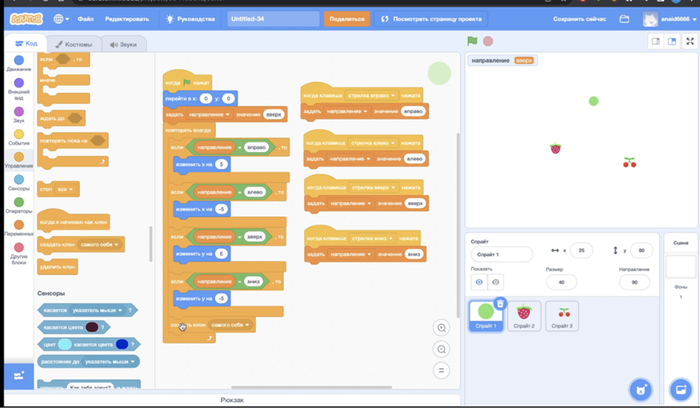Viewport: 700px width, 410px height.
Task: Click the green flag to run project
Action: 472,41
